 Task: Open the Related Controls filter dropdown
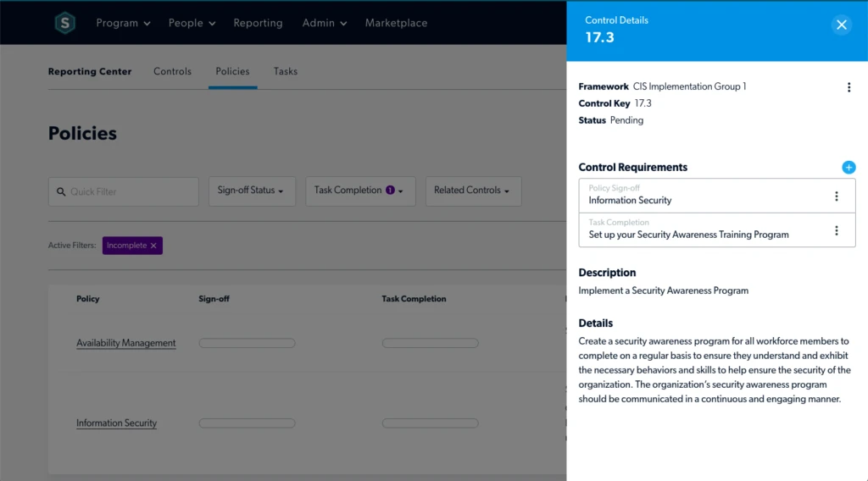tap(472, 191)
